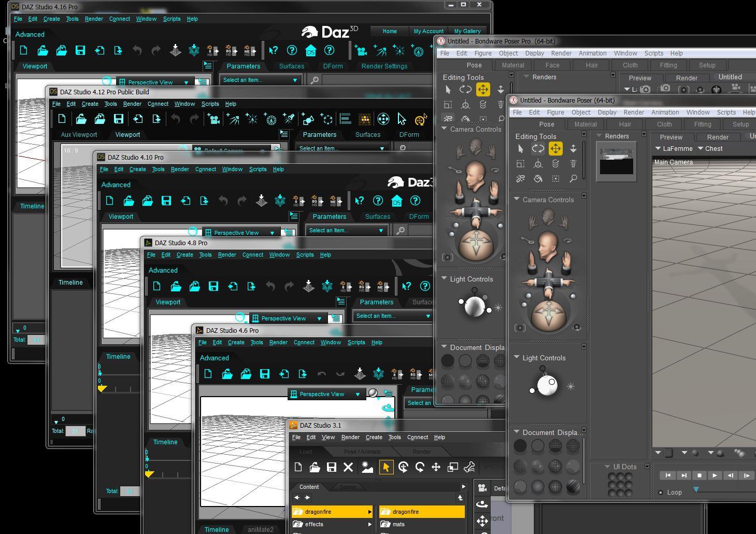
Task: Switch to Aux Viewport tab in DAZ Studio 4.12
Action: point(79,135)
